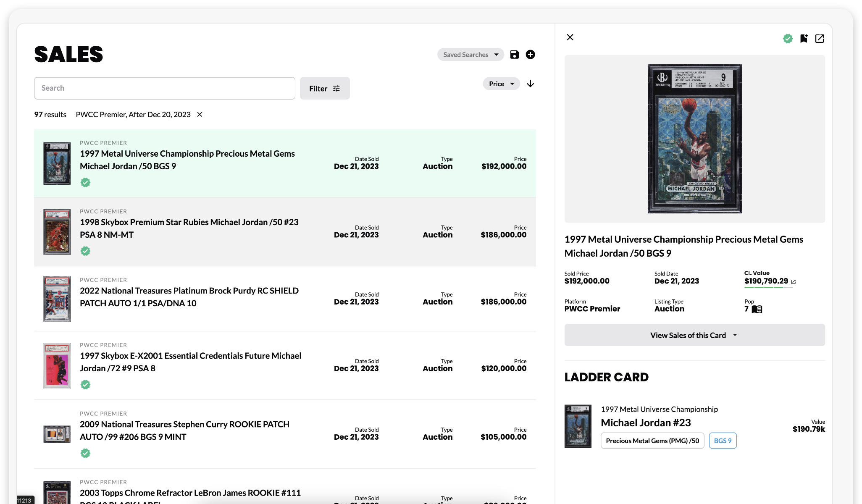
Task: Click verified badge on Star Rubies row
Action: 85,251
